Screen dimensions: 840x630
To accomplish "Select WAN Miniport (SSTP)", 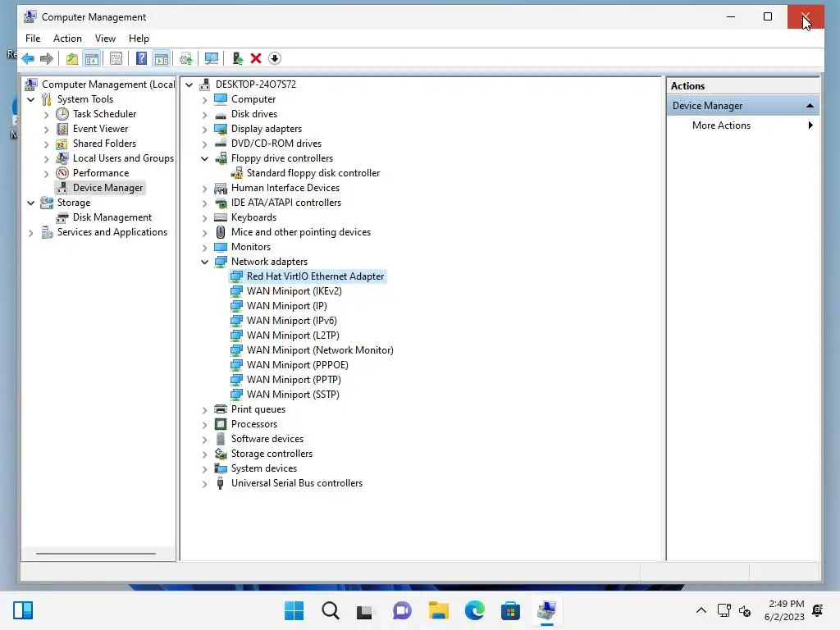I will [293, 395].
